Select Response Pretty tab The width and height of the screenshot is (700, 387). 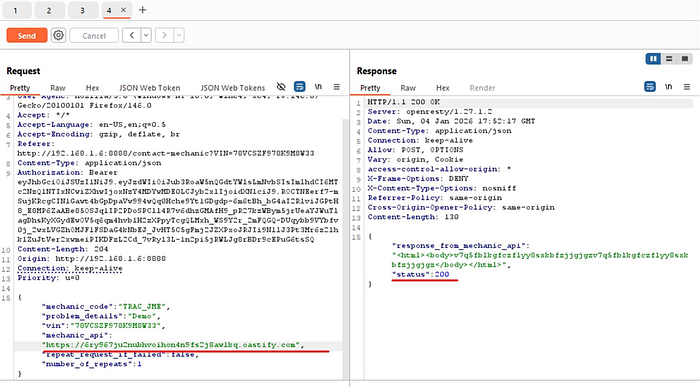coord(370,88)
